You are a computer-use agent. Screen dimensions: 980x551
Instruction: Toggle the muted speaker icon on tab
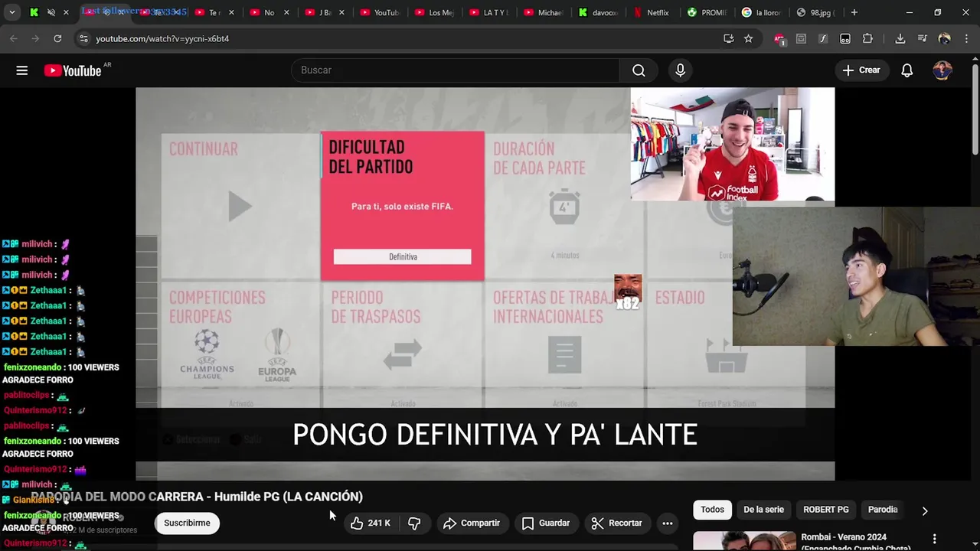[x=51, y=12]
